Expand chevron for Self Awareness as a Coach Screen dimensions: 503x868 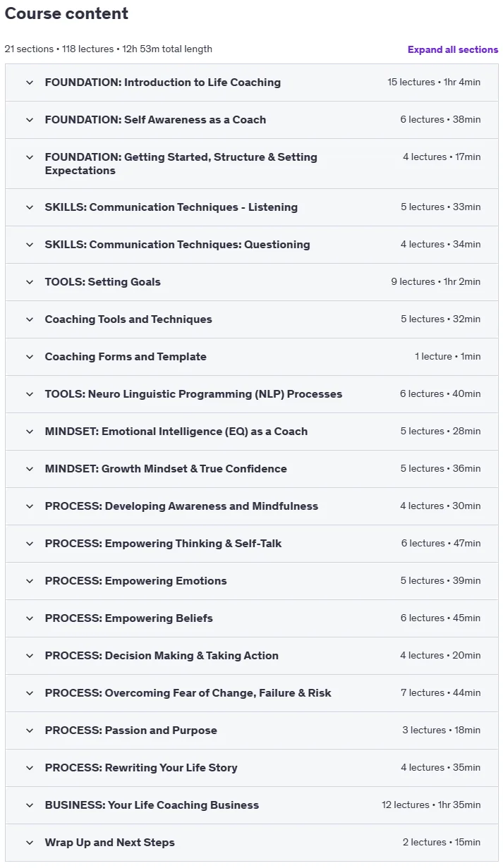tap(30, 120)
